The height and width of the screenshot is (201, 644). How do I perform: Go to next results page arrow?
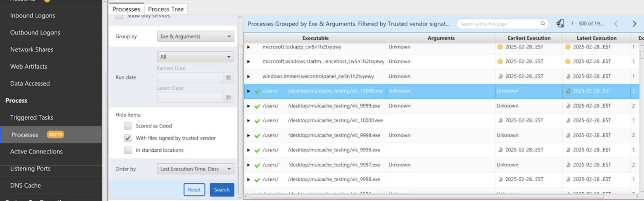pos(634,24)
